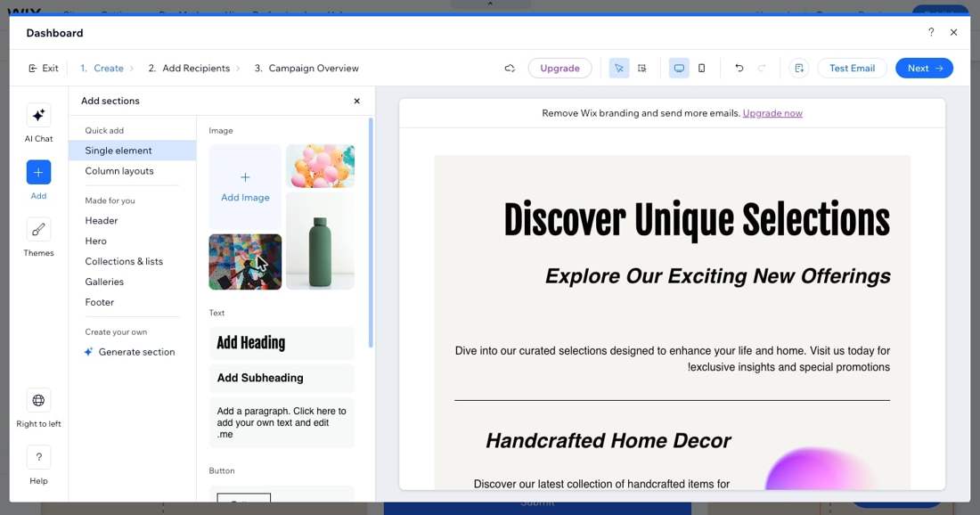Viewport: 980px width, 515px height.
Task: Open the AI Chat sparkle icon
Action: click(38, 115)
